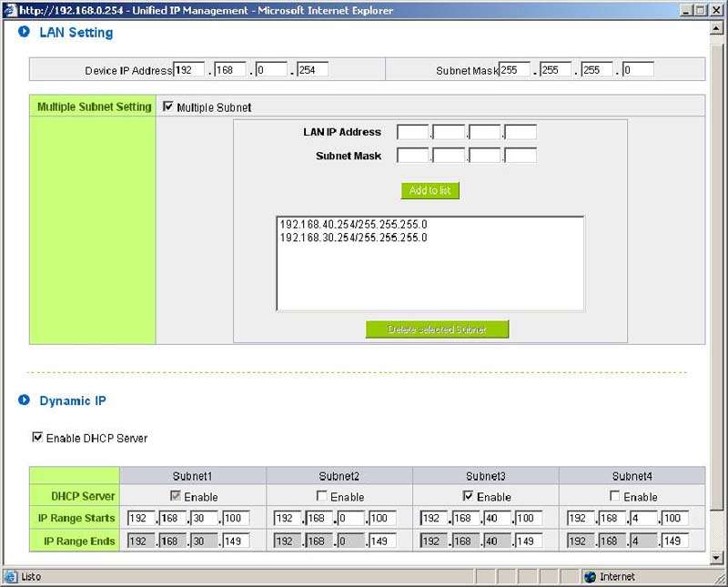Select 192.168.30.254 entry in subnet list

tap(353, 238)
